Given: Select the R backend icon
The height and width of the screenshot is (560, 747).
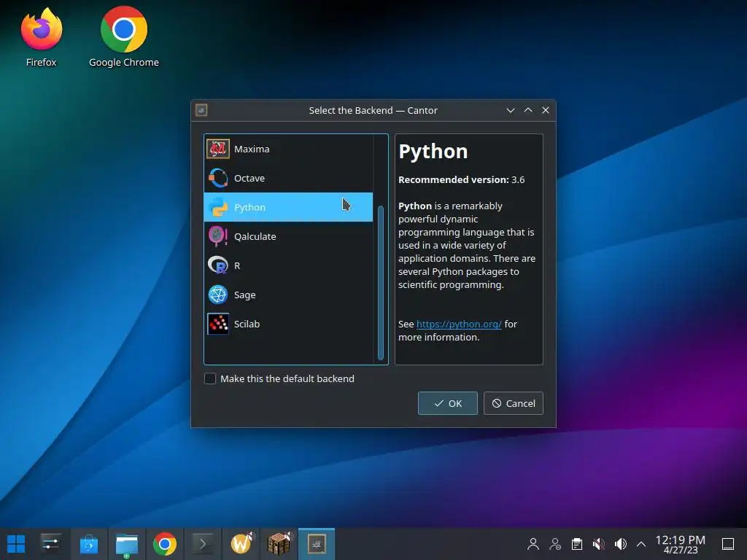Looking at the screenshot, I should [217, 265].
